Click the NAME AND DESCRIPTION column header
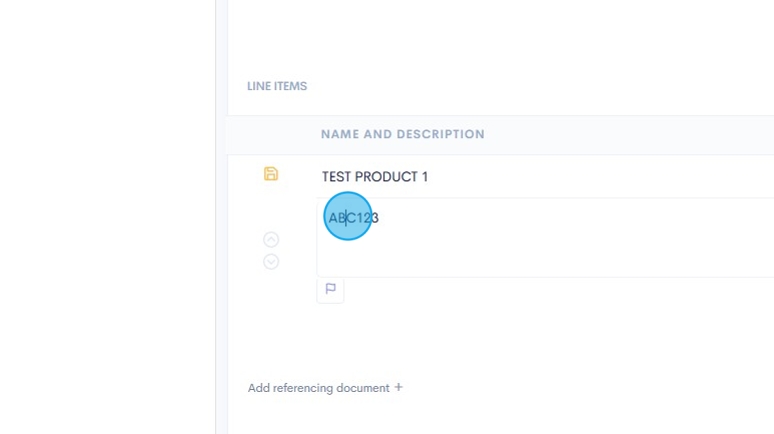Image resolution: width=774 pixels, height=434 pixels. pos(402,134)
